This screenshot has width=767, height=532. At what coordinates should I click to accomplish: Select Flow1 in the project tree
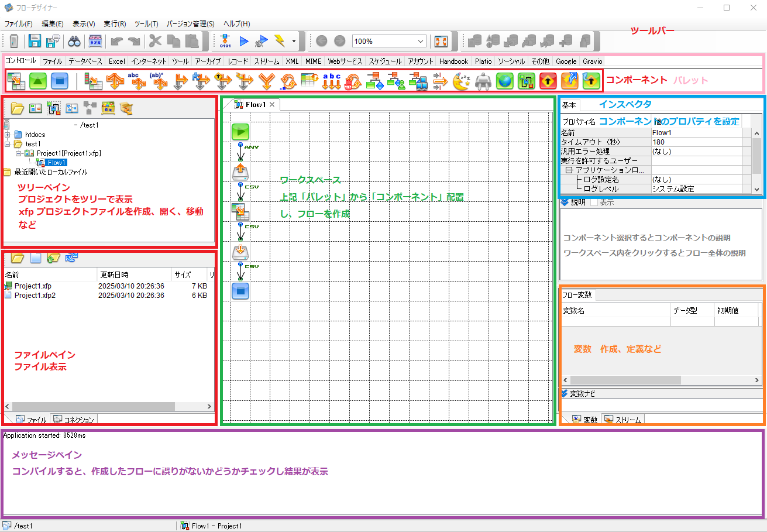pos(56,163)
